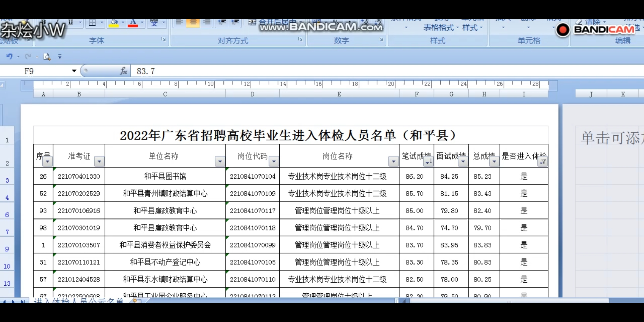644x322 pixels.
Task: Open the 单位名称 column filter dropdown
Action: pyautogui.click(x=220, y=162)
